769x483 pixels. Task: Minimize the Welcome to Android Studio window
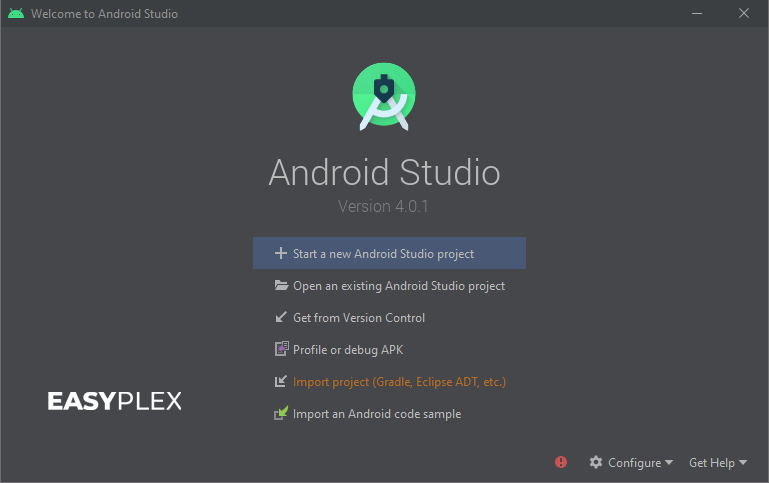(697, 13)
